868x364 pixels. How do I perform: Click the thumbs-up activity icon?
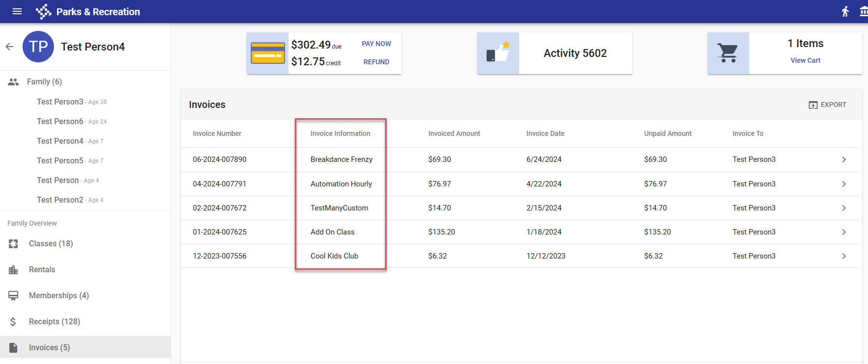pyautogui.click(x=498, y=53)
